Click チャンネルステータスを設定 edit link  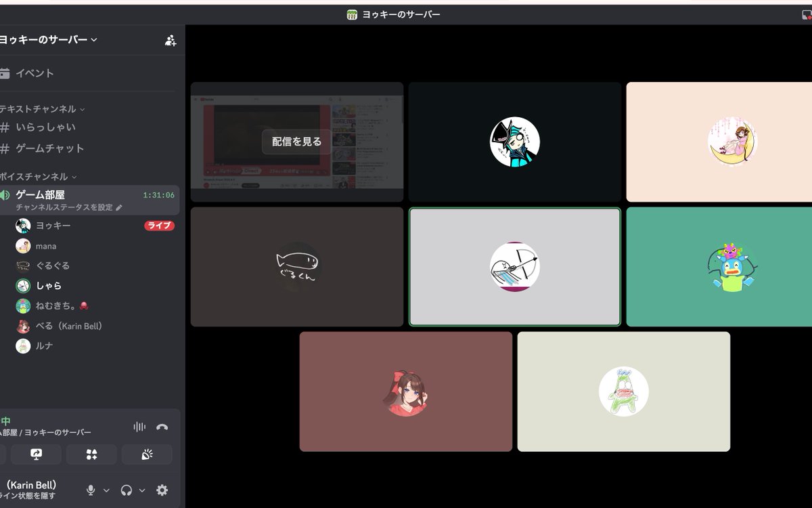click(64, 207)
